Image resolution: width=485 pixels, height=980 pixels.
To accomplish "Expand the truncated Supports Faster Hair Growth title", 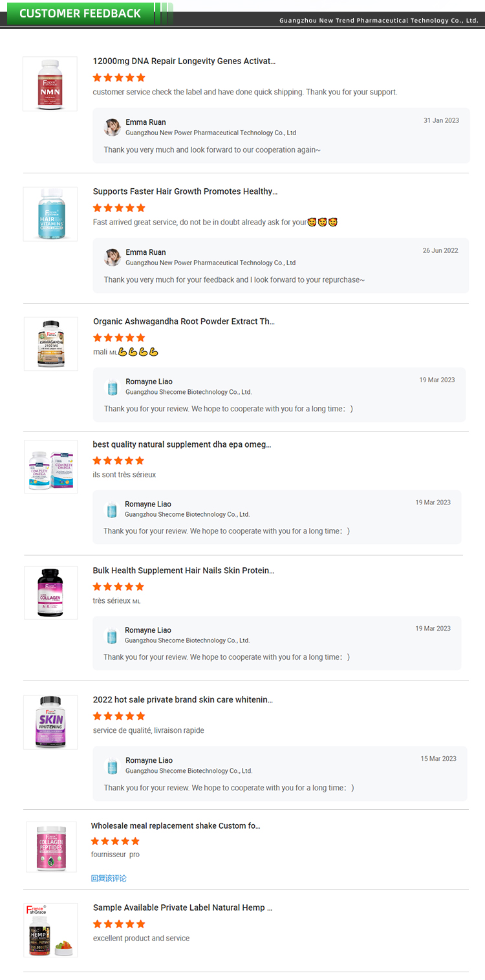I will [x=182, y=191].
